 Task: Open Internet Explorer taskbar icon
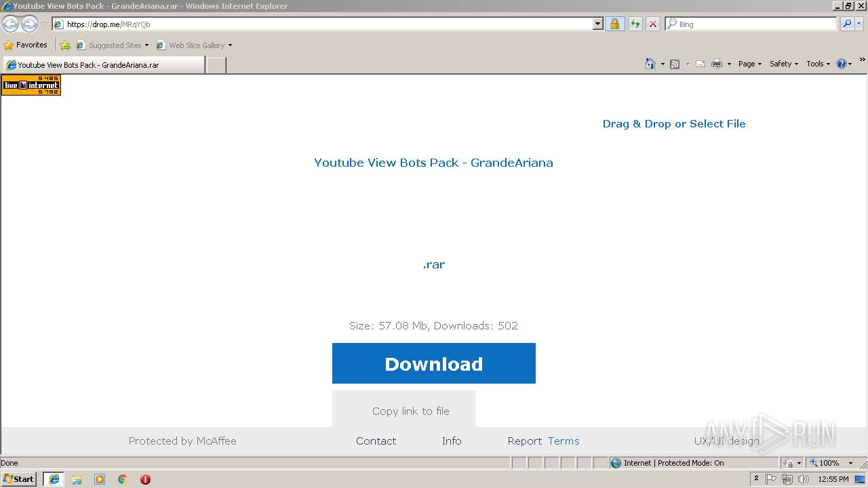coord(54,479)
